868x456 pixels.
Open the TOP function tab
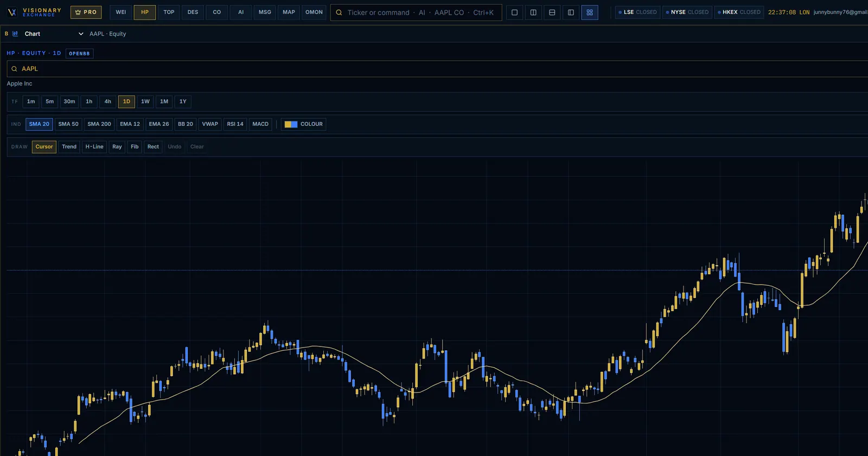pos(169,12)
